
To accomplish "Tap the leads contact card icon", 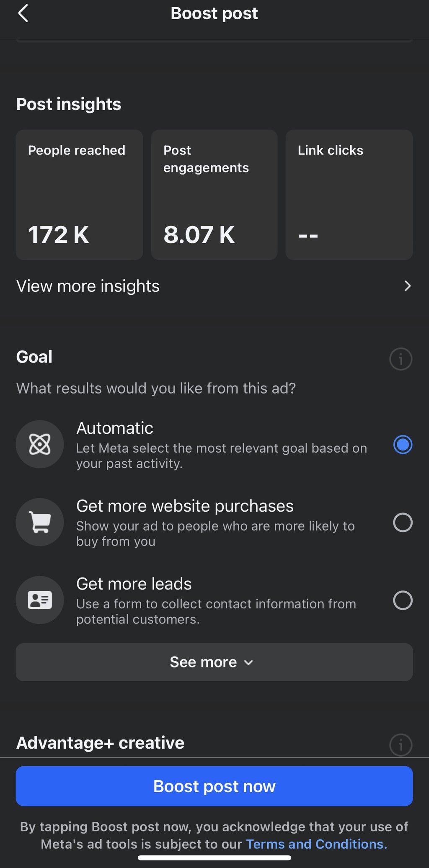I will [40, 600].
